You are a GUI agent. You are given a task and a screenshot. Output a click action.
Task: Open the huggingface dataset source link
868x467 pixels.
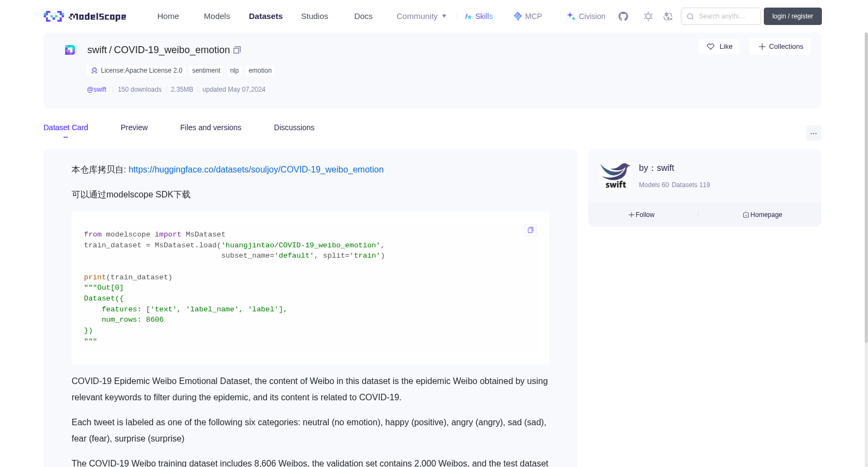pyautogui.click(x=256, y=170)
